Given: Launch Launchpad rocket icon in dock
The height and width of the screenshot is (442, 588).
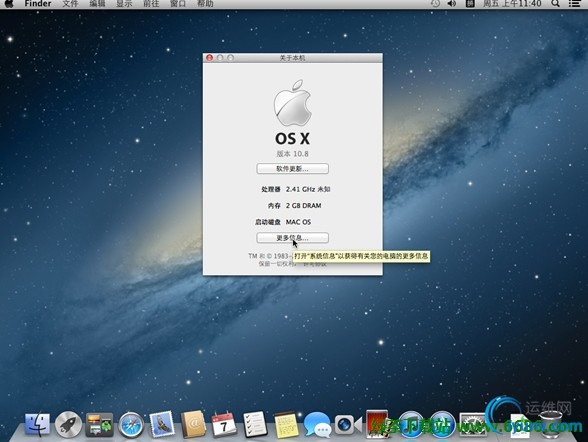Looking at the screenshot, I should (68, 425).
